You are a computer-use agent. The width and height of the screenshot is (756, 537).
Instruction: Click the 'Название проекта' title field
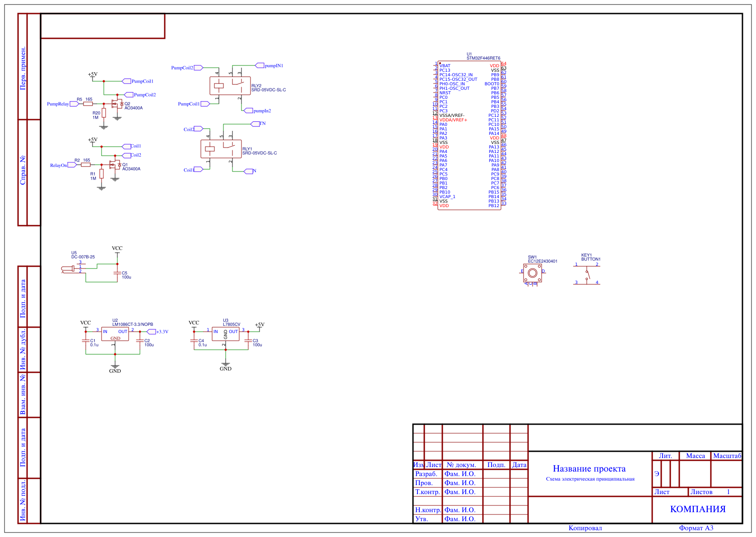click(x=589, y=469)
